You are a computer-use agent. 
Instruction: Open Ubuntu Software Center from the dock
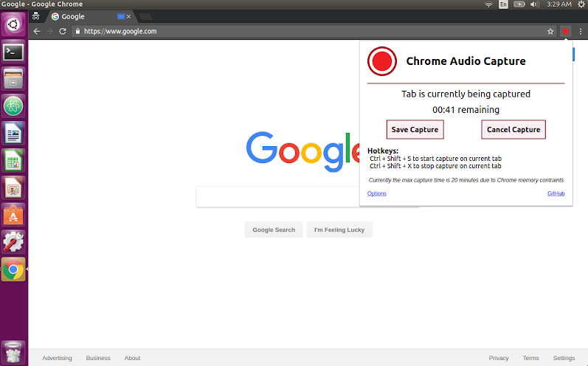click(x=13, y=215)
